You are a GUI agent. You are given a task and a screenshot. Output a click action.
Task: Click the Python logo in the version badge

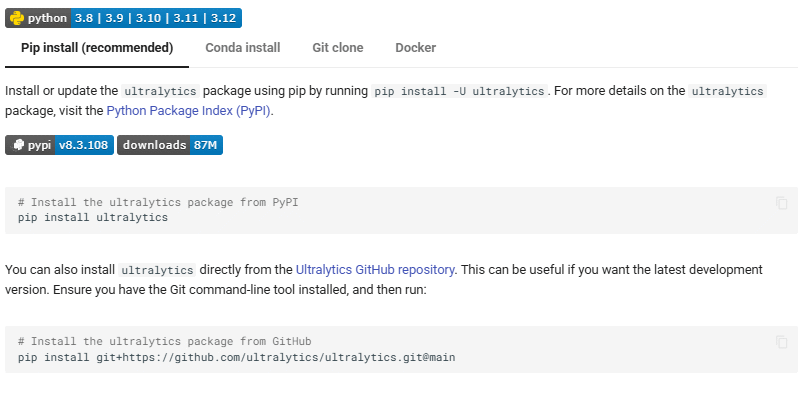17,18
